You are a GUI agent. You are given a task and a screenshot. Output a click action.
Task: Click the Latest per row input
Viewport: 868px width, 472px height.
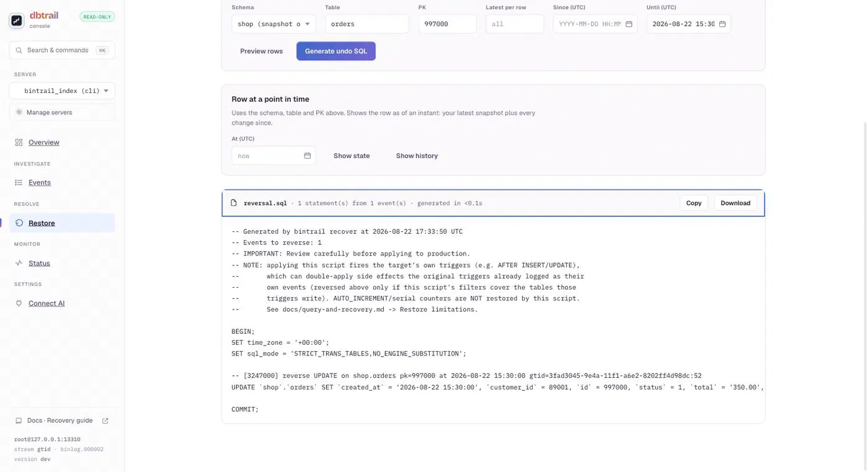click(x=515, y=24)
